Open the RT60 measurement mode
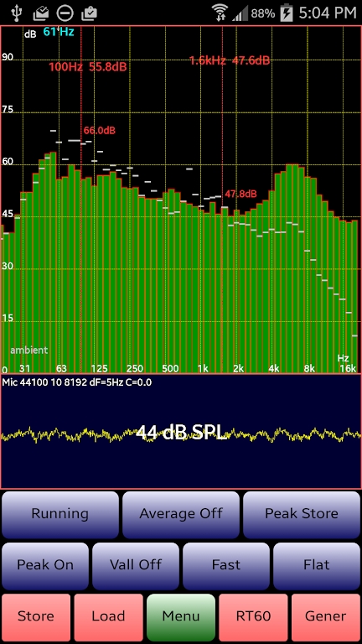Viewport: 362px width, 644px height. click(x=253, y=616)
